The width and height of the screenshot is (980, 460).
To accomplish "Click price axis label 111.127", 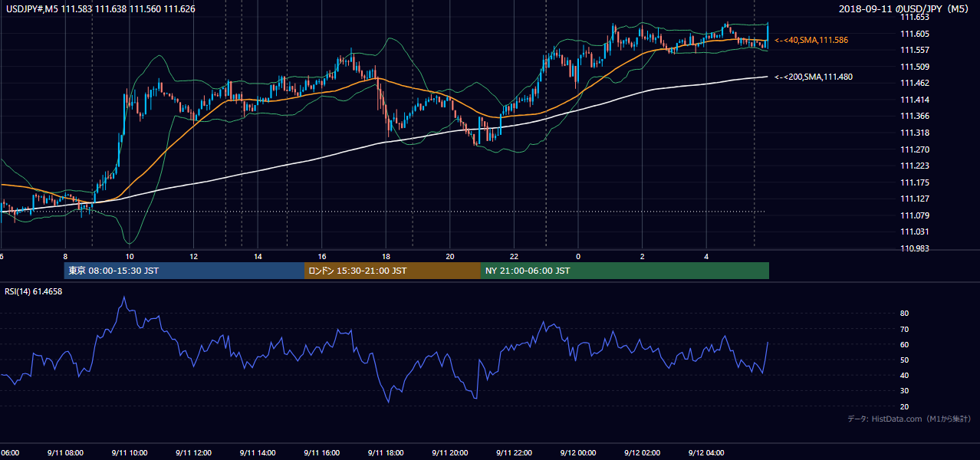I will [x=915, y=199].
